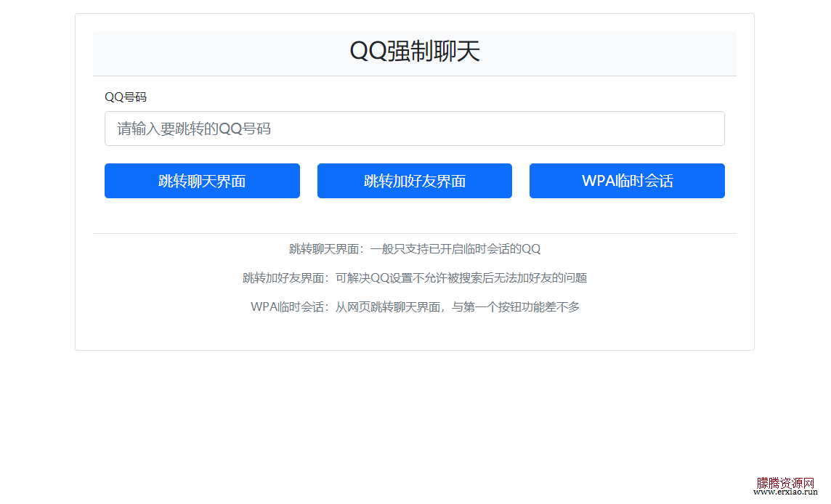
Task: Click the QQ号码 input field
Action: pos(415,129)
